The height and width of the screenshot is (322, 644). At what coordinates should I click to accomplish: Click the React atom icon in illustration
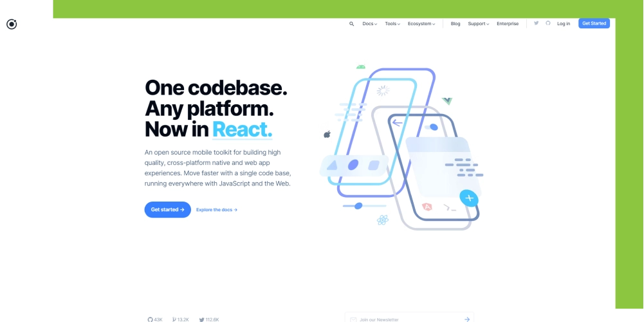(383, 220)
